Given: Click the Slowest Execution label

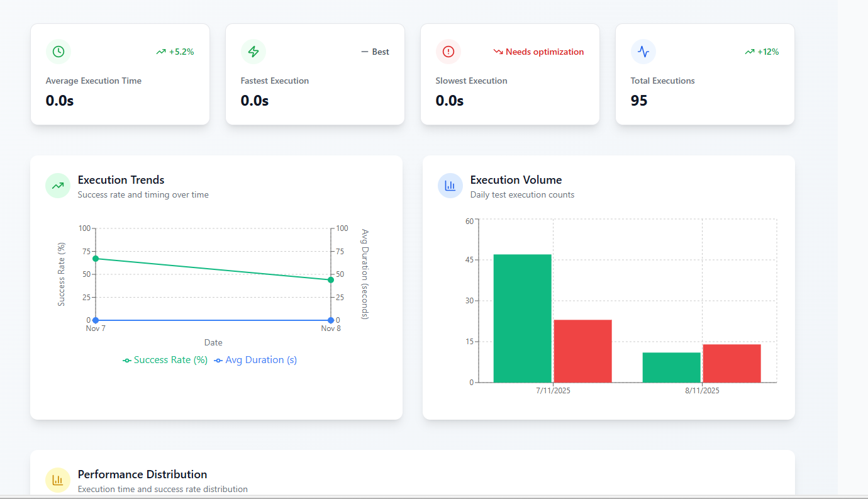Looking at the screenshot, I should click(x=471, y=81).
